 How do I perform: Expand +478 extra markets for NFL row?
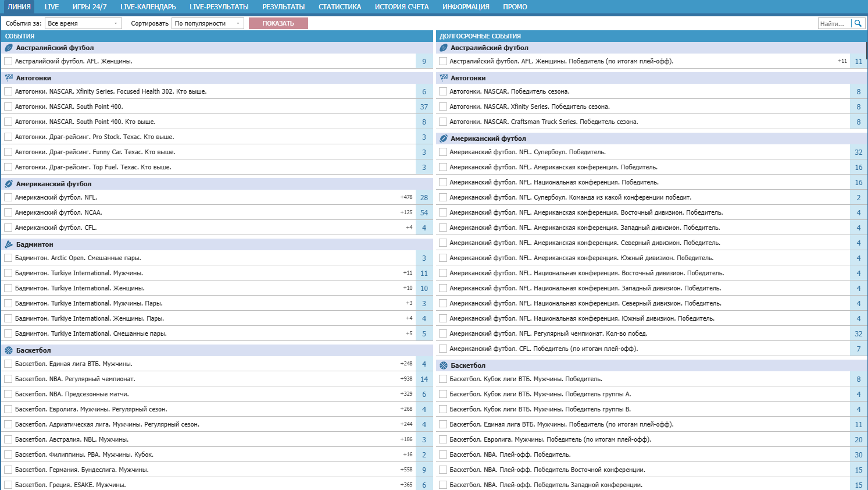(x=406, y=197)
